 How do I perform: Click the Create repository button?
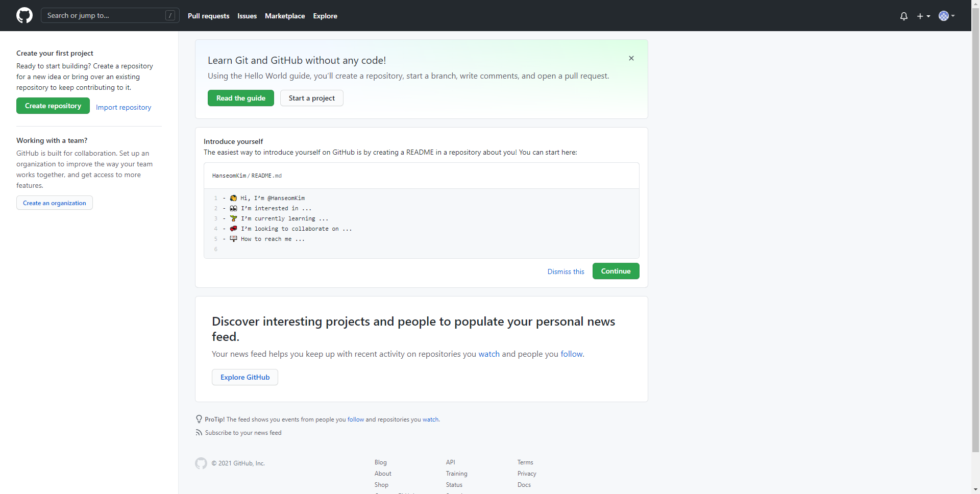point(53,106)
